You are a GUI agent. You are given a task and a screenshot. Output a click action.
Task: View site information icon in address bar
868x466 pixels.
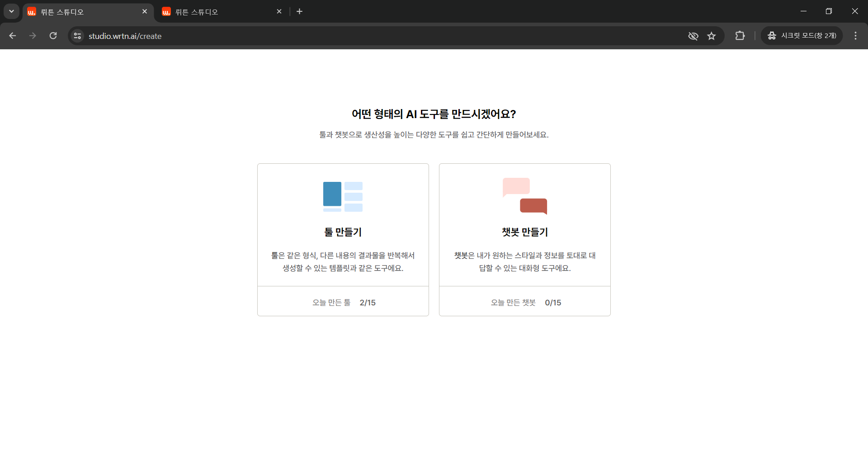pyautogui.click(x=77, y=36)
